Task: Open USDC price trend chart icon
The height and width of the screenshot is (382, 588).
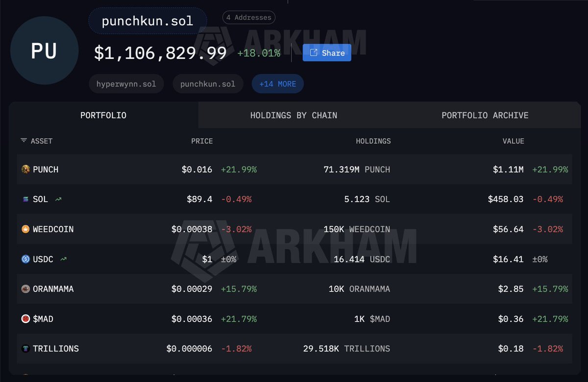Action: (63, 259)
